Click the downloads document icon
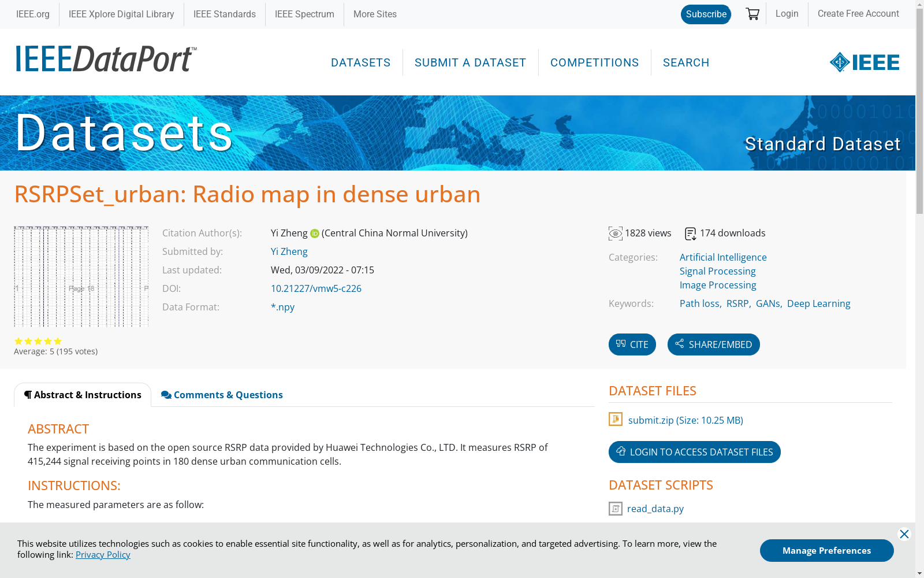This screenshot has height=578, width=924. click(691, 234)
